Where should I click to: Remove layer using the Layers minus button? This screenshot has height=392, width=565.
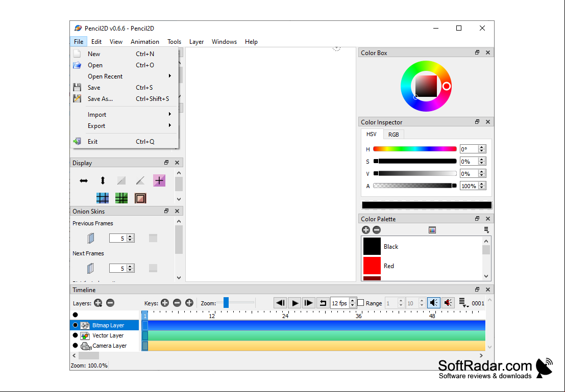coord(110,303)
